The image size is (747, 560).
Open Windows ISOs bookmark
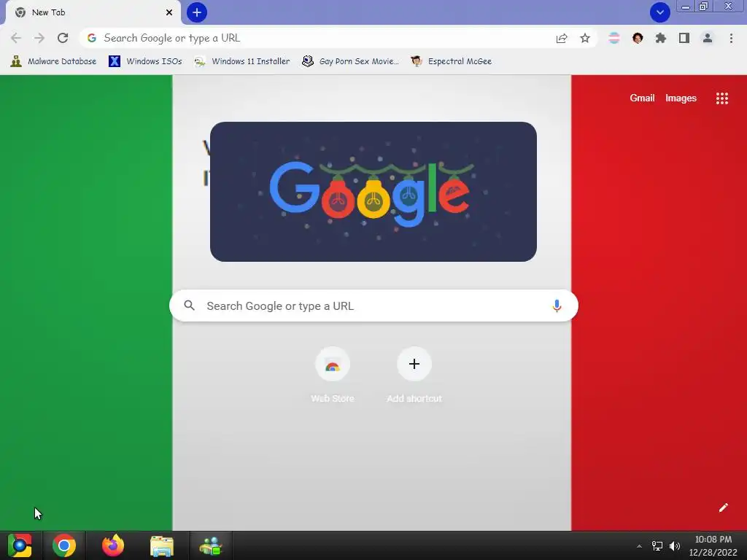click(x=145, y=61)
